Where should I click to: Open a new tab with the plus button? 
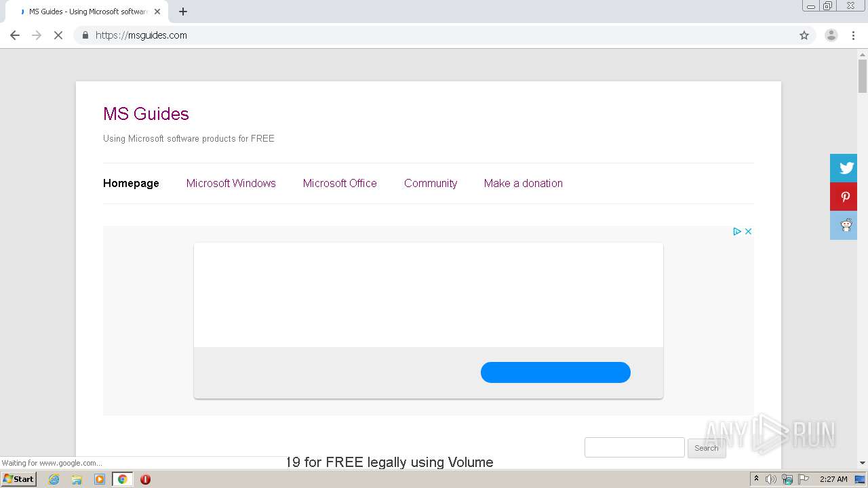(x=183, y=12)
